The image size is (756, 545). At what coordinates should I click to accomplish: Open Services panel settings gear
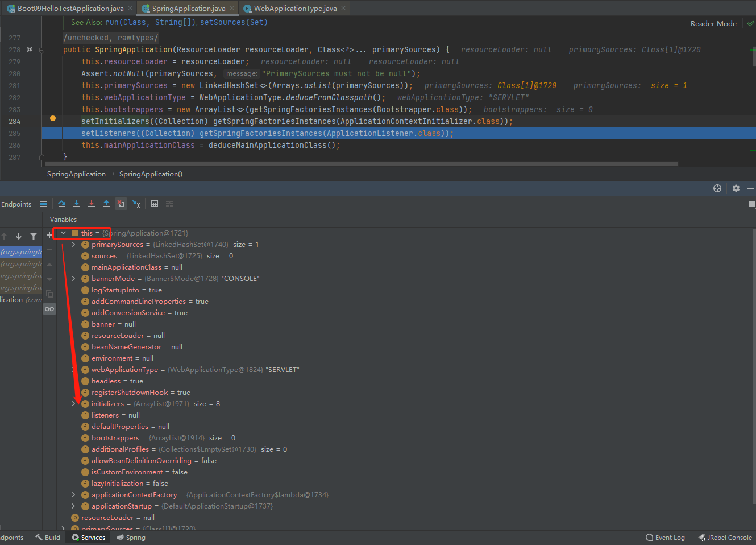click(736, 188)
